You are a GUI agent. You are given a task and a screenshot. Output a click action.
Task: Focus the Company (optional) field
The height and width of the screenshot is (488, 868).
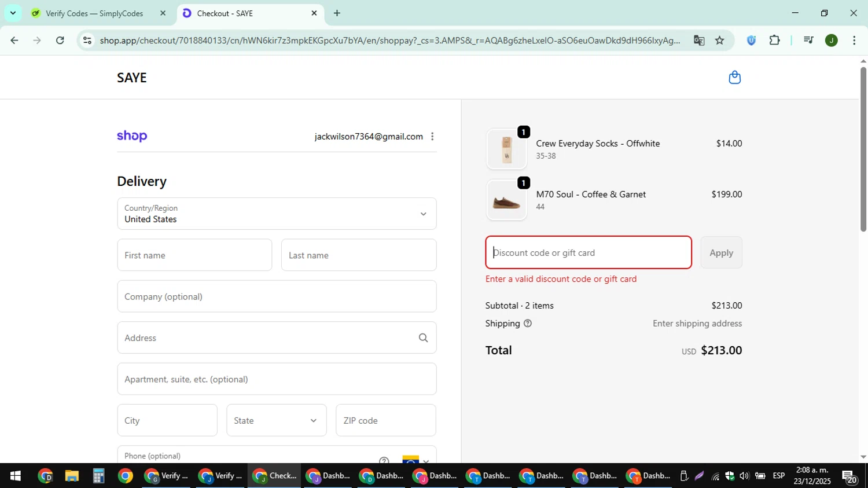click(277, 296)
